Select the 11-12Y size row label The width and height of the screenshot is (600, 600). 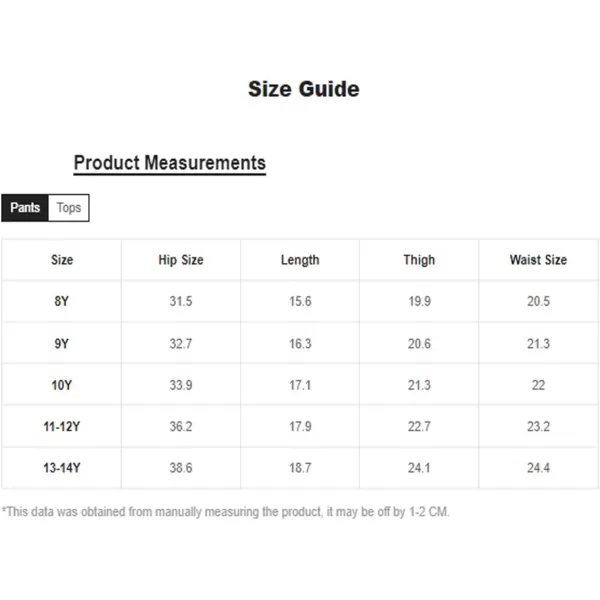click(x=62, y=426)
